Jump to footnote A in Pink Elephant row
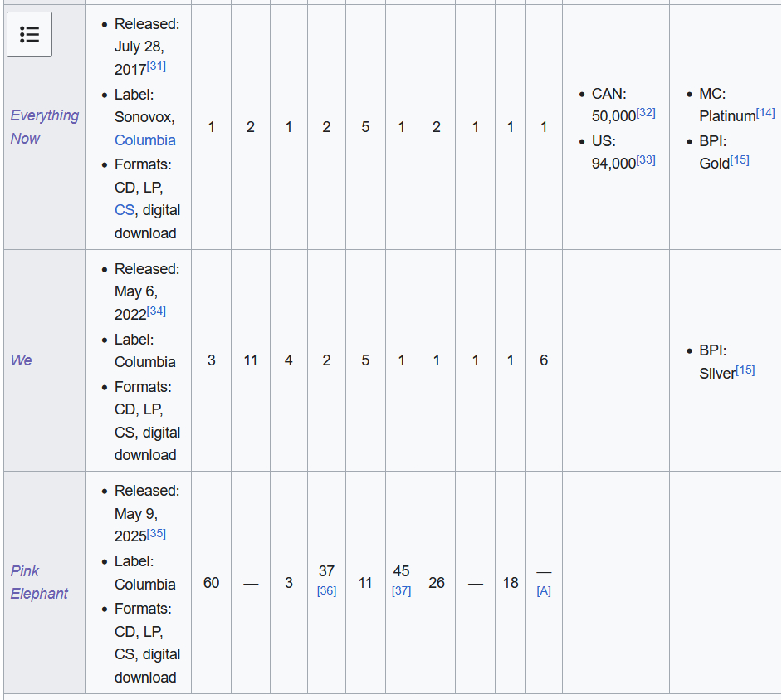The height and width of the screenshot is (700, 782). coord(544,591)
